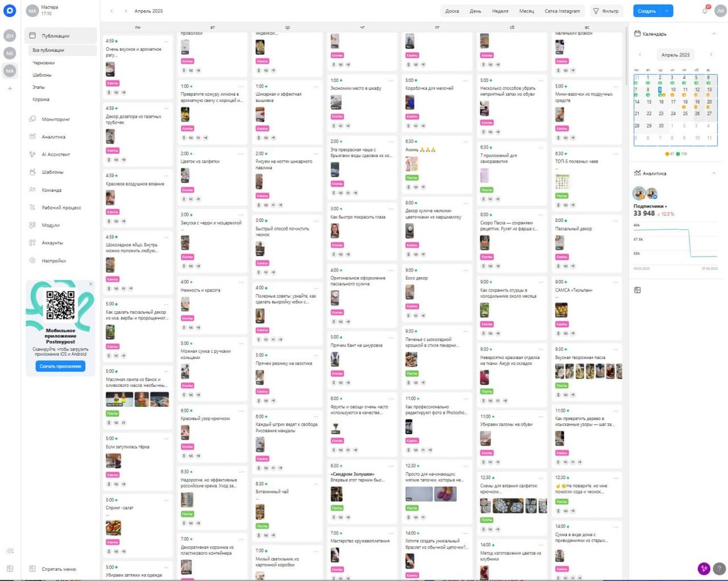This screenshot has height=581, width=728.
Task: Open the Фильтр filter options
Action: click(605, 11)
